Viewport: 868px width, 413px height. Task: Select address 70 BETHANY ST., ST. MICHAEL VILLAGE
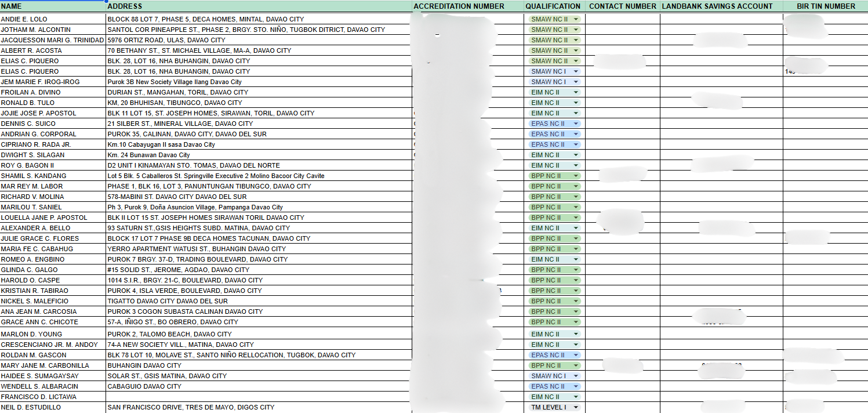click(259, 50)
